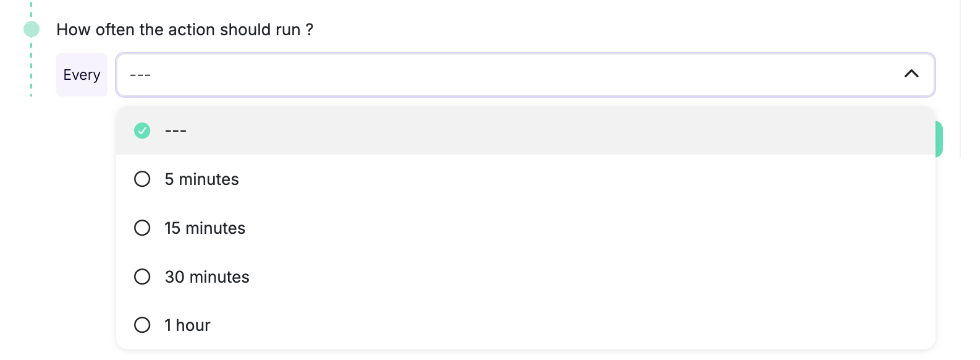Click the empty radio circle for 5 minutes

click(x=142, y=179)
